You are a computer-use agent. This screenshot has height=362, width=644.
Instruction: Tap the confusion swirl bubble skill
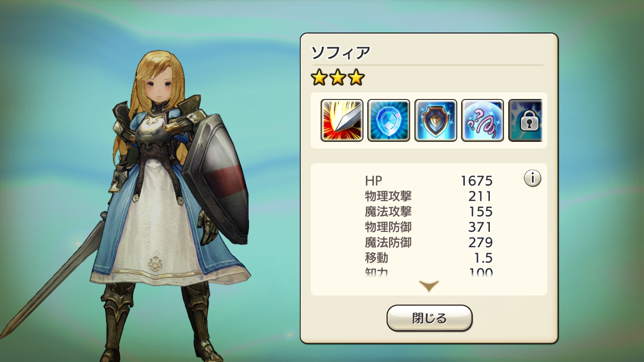[x=483, y=120]
